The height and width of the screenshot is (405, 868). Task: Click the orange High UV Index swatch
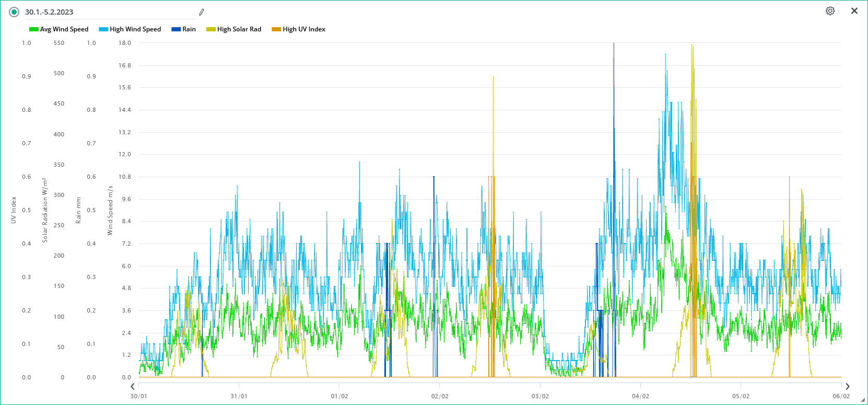[276, 29]
